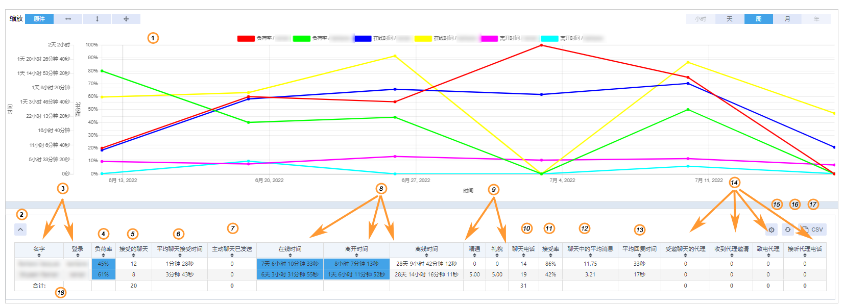868x306 pixels.
Task: Switch time grouping to 年
Action: point(816,19)
